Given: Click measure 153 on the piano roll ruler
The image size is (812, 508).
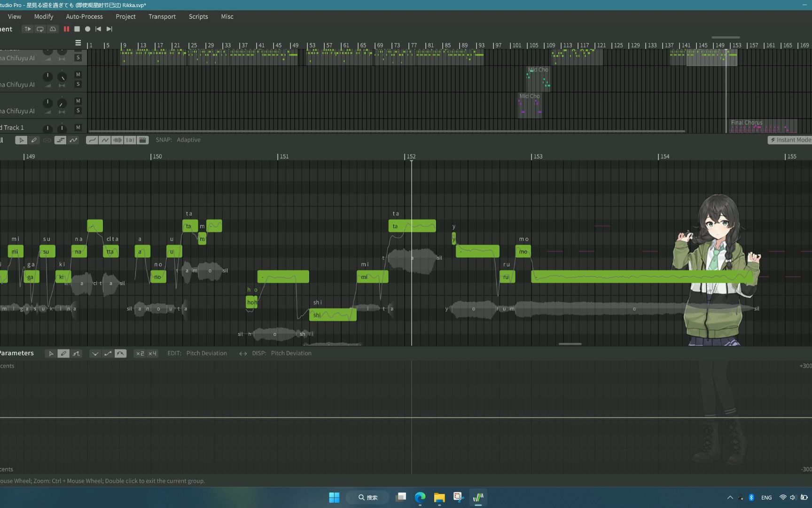Looking at the screenshot, I should pos(538,156).
